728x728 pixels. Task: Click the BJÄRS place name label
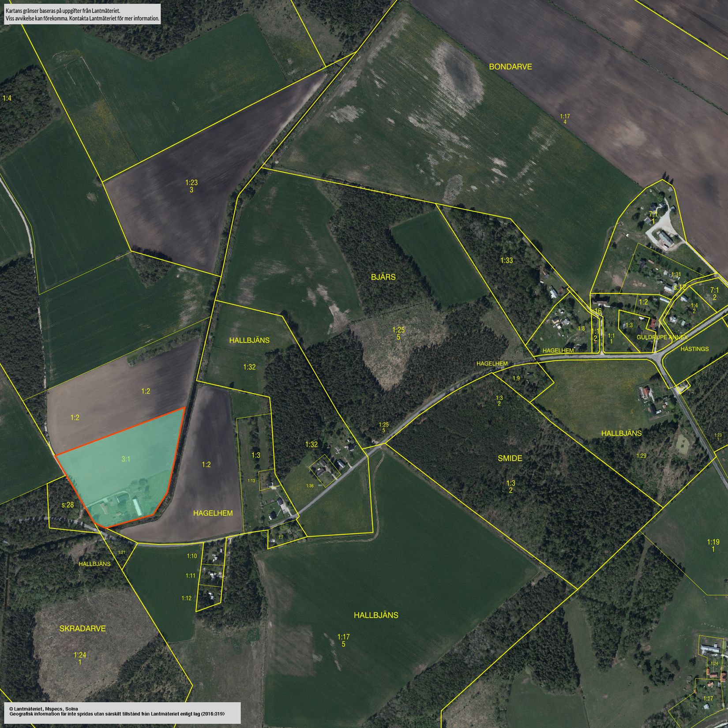point(383,278)
